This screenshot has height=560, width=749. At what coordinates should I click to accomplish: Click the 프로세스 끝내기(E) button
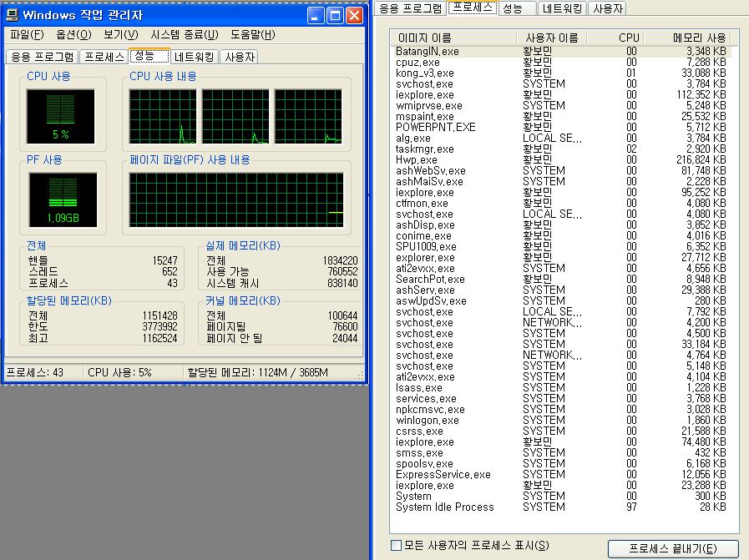[x=672, y=548]
